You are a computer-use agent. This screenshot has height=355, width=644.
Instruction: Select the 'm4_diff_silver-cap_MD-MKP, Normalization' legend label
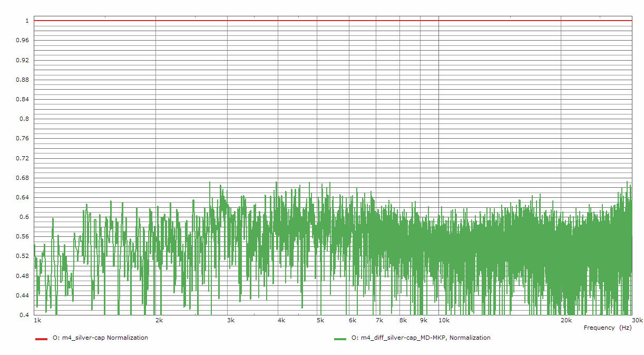[x=421, y=338]
